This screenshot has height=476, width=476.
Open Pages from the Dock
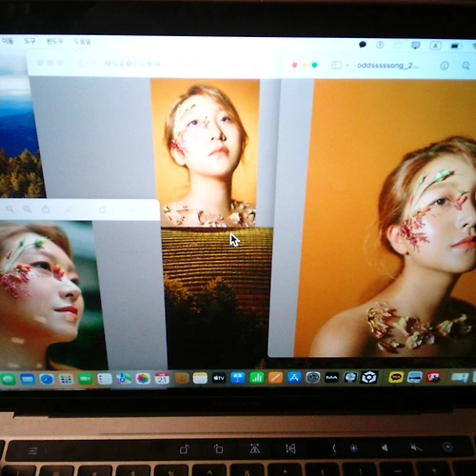pyautogui.click(x=275, y=378)
